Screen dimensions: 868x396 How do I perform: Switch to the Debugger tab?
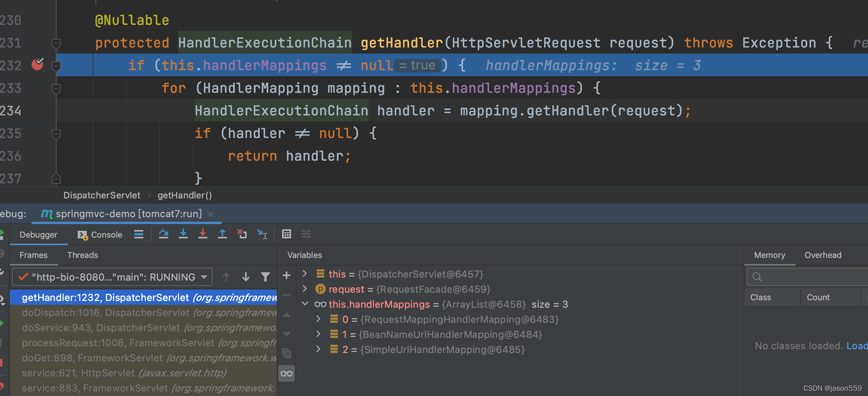click(38, 235)
